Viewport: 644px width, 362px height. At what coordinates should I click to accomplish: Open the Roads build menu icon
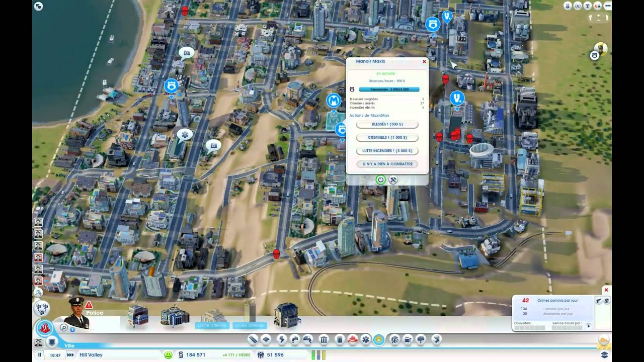[253, 340]
